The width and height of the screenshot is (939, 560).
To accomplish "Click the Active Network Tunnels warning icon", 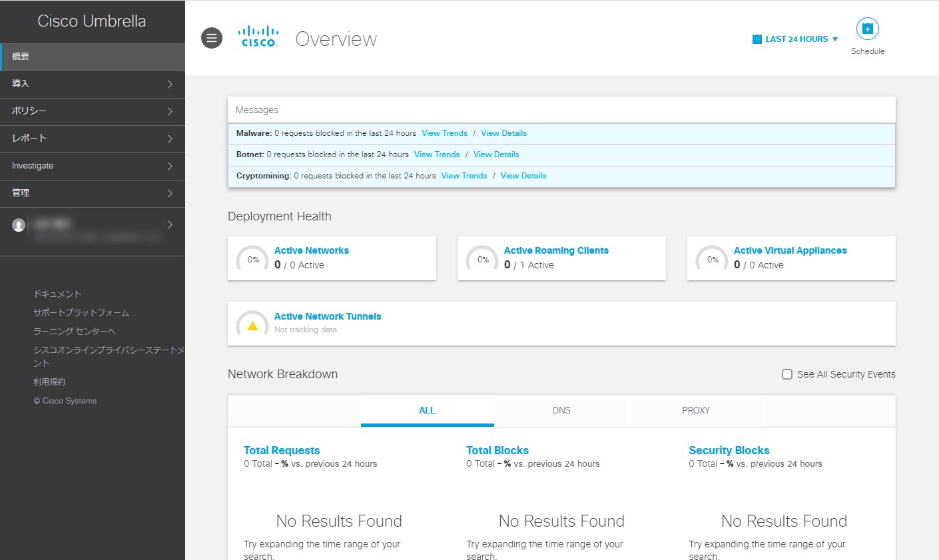I will click(252, 326).
